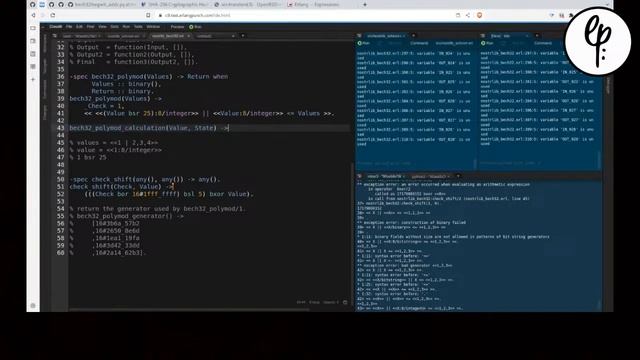Open a new browser tab
The height and width of the screenshot is (360, 640).
click(365, 4)
